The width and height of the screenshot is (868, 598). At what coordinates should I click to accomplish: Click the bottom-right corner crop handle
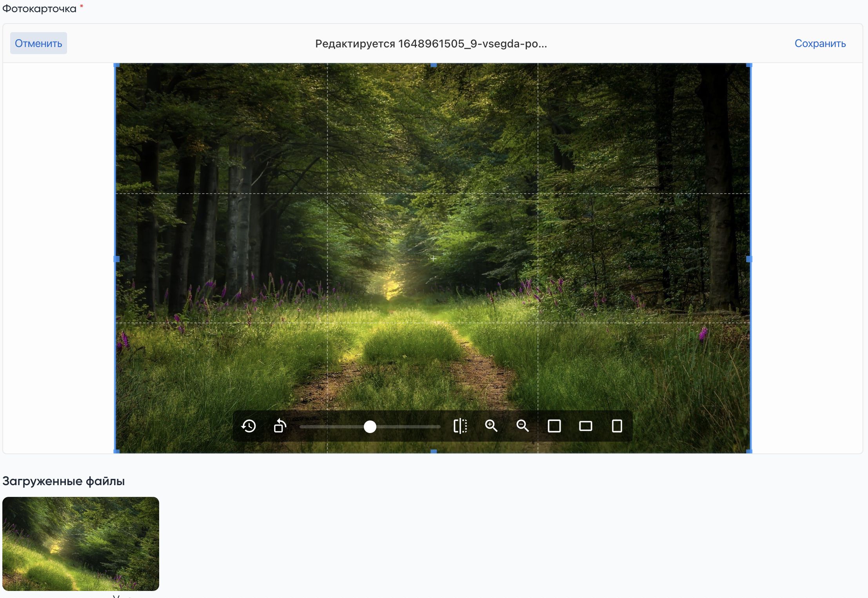[x=749, y=451]
